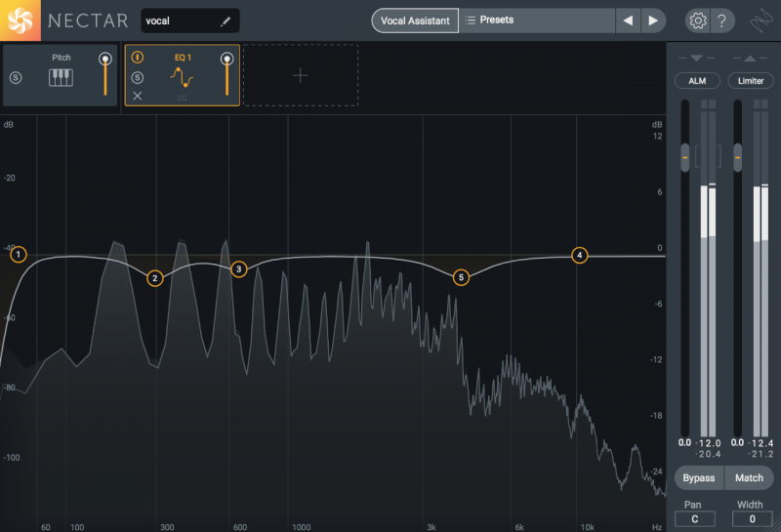Click the iZotope logo icon

761,20
